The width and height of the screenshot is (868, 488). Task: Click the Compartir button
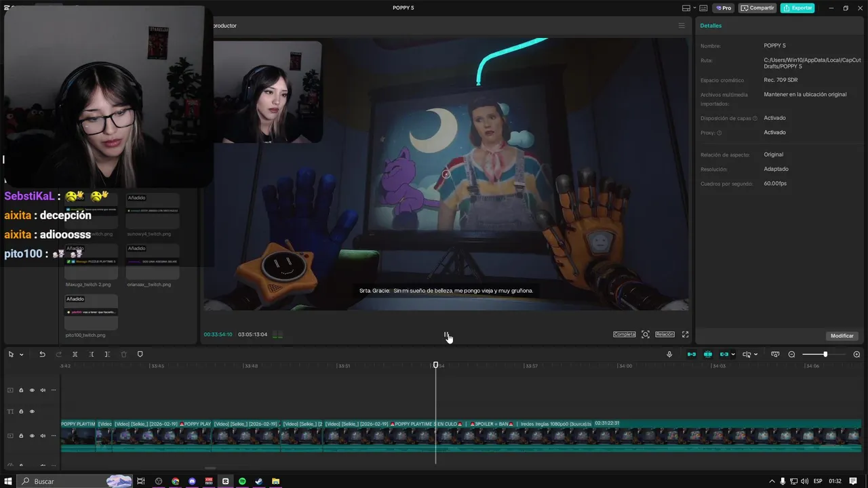coord(757,8)
